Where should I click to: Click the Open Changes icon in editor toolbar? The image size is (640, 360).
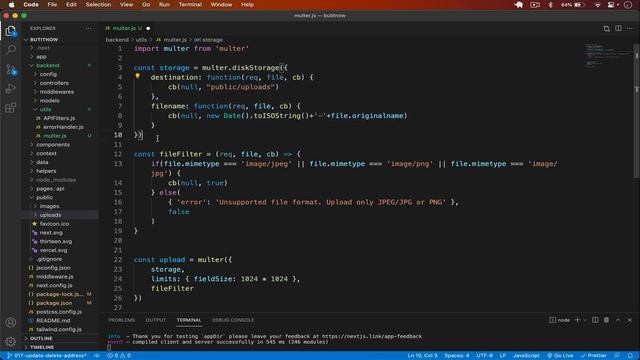[x=607, y=28]
